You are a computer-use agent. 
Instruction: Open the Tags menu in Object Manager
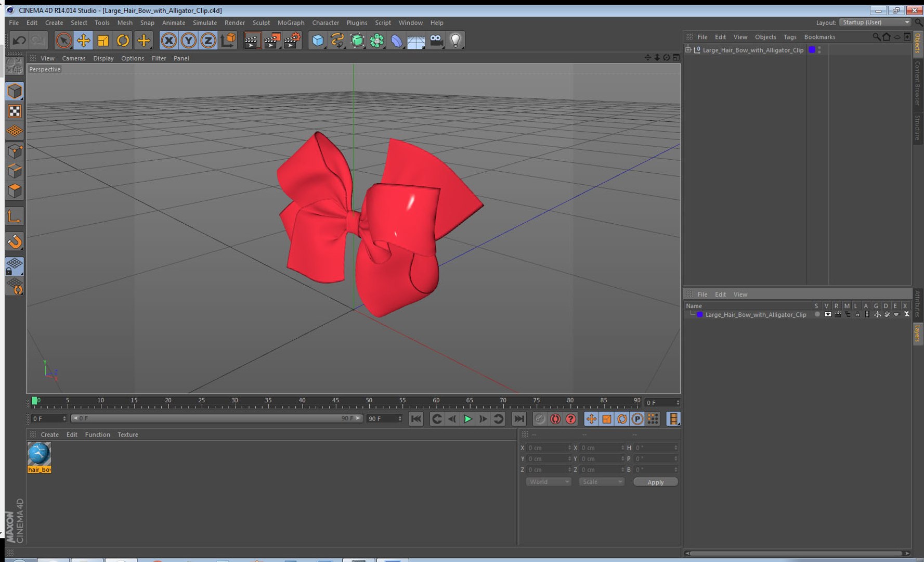point(790,37)
